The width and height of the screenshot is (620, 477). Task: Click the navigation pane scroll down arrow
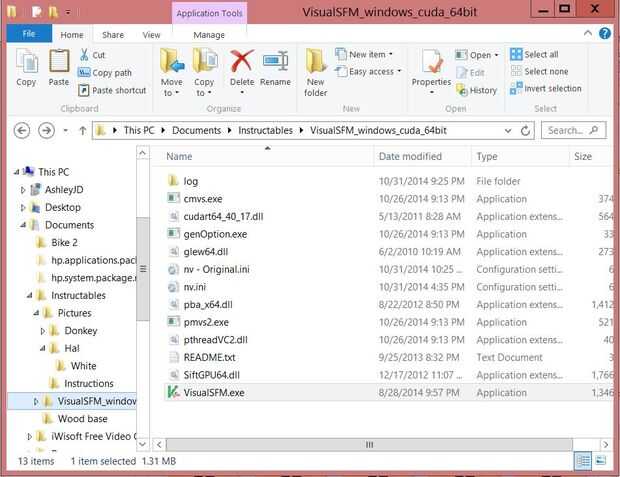click(142, 444)
